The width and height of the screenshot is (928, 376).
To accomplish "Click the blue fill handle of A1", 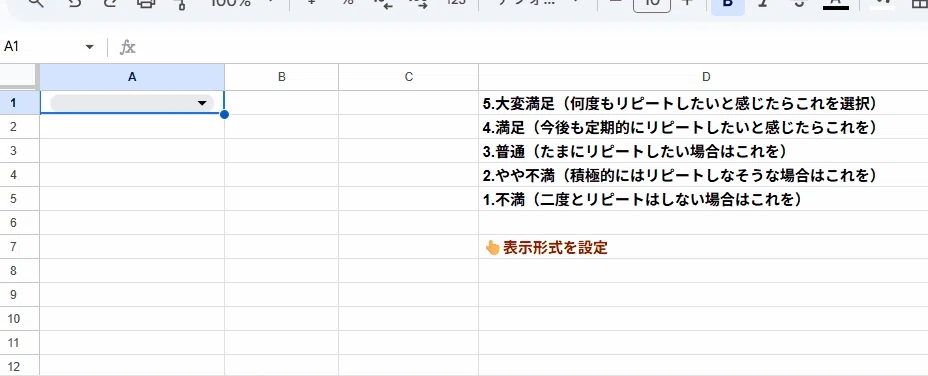I will 224,114.
